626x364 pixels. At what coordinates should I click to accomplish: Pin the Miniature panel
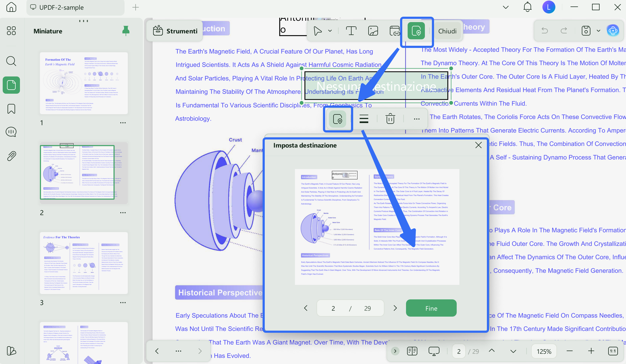click(x=126, y=31)
